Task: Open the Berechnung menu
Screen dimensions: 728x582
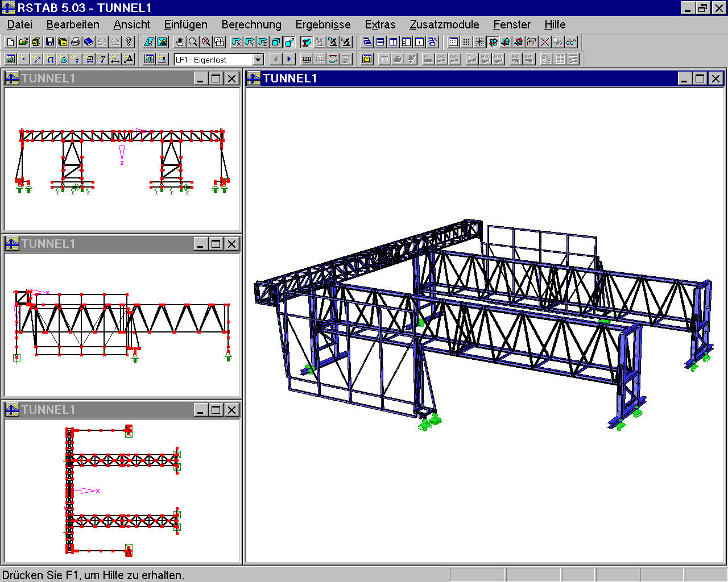Action: pos(251,24)
